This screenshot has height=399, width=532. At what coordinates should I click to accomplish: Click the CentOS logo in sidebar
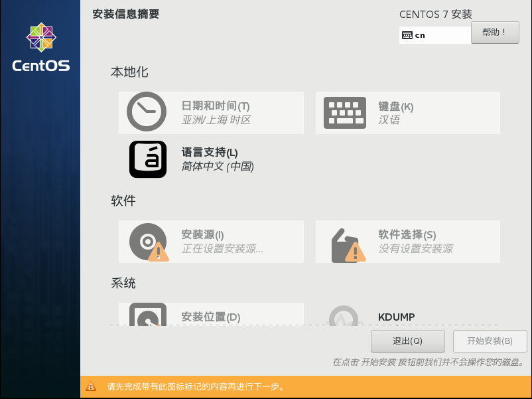(x=41, y=47)
